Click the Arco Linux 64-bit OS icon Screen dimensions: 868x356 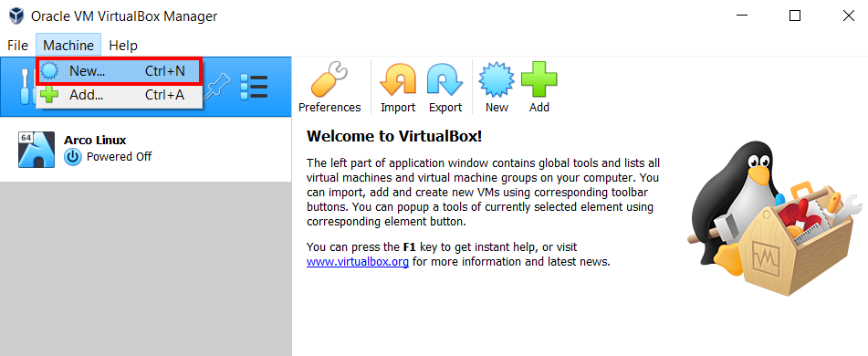[37, 150]
